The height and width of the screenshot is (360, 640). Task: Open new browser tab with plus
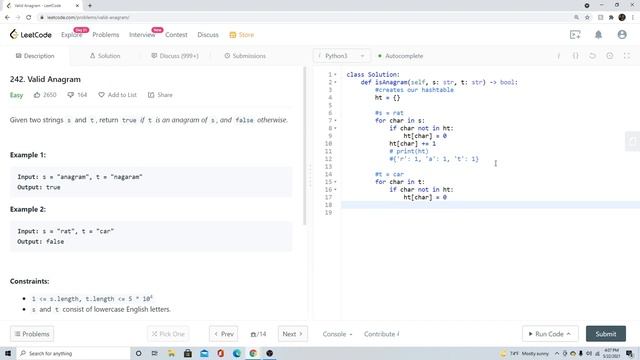90,6
